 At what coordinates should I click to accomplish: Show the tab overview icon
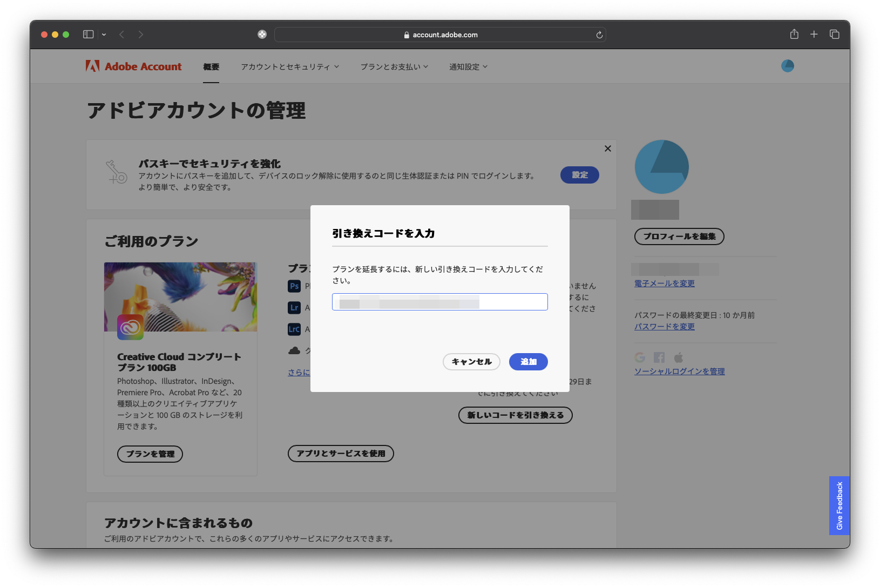point(835,35)
